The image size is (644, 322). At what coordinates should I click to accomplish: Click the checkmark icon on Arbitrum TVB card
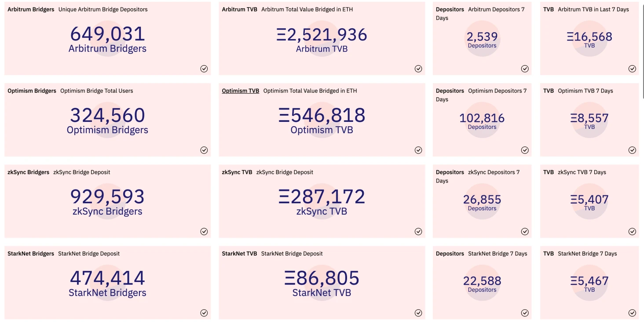[418, 69]
